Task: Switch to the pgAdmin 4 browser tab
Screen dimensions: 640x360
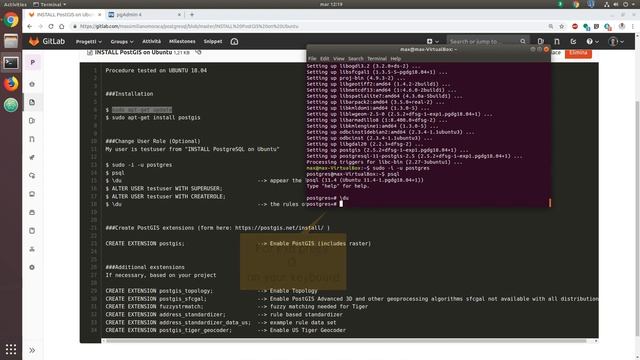Action: 145,15
